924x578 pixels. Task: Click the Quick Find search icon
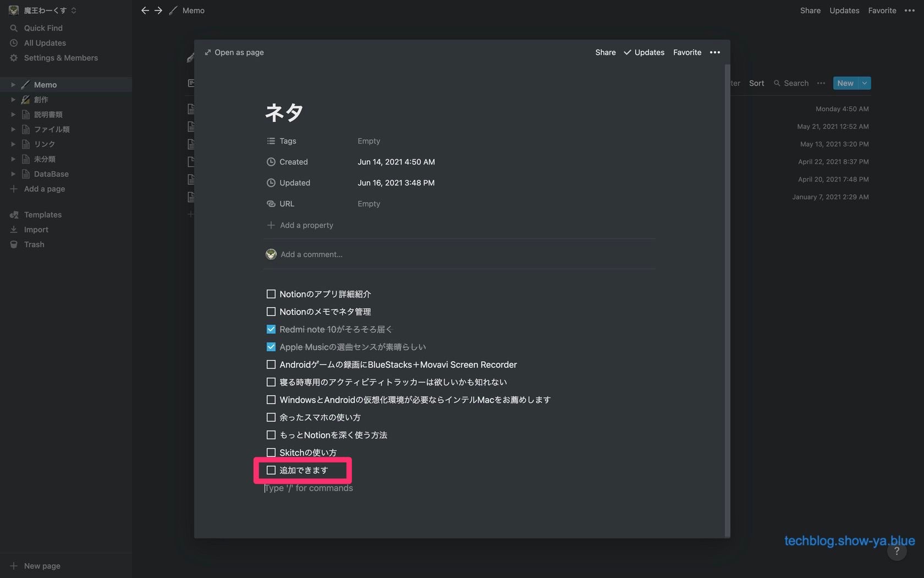tap(14, 28)
